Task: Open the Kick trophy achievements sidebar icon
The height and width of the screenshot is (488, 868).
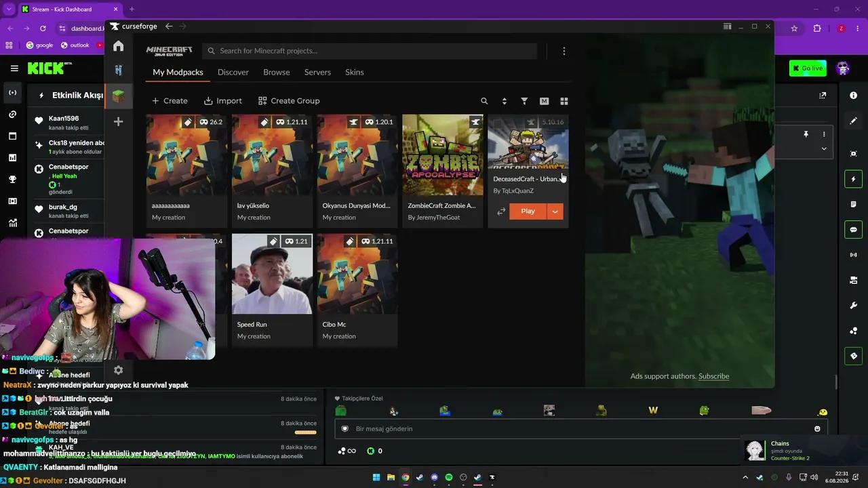Action: pyautogui.click(x=12, y=180)
